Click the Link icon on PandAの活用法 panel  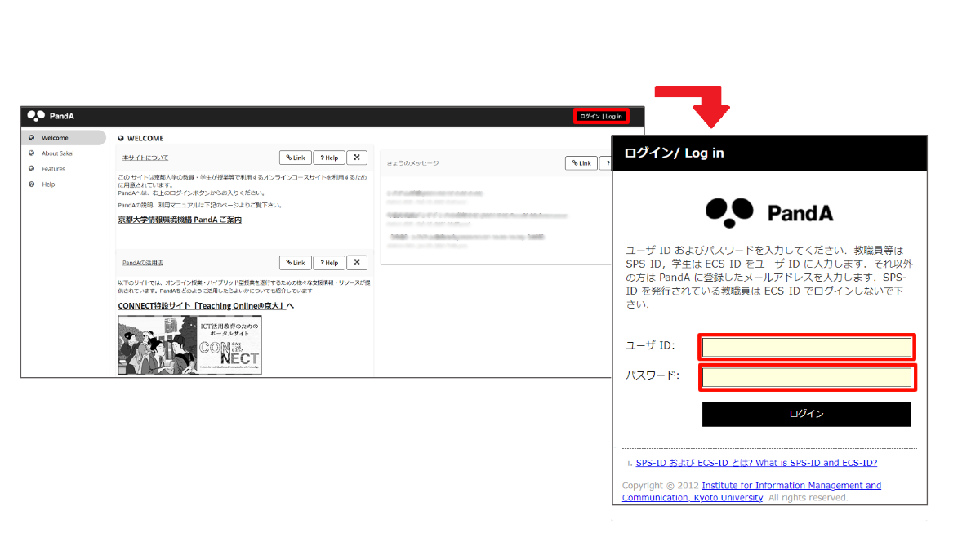point(295,262)
